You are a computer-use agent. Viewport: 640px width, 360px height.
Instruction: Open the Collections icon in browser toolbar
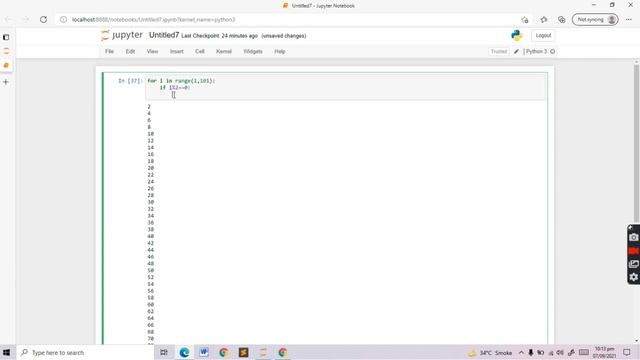(562, 20)
